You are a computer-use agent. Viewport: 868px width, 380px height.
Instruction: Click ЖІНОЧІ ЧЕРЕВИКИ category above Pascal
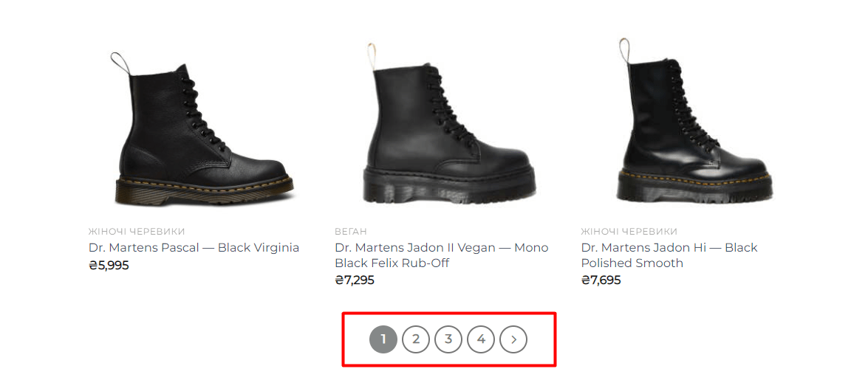click(137, 232)
